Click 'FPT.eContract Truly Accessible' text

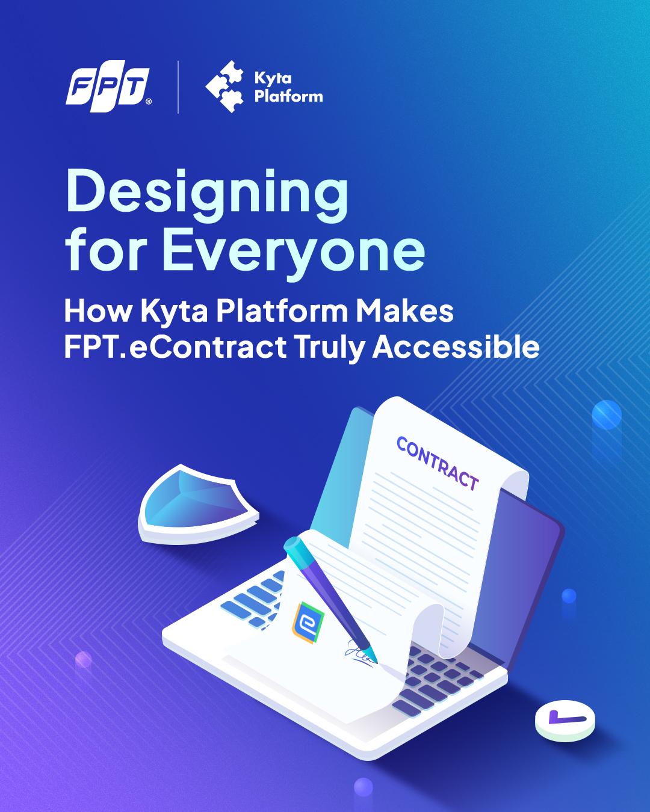tap(302, 347)
